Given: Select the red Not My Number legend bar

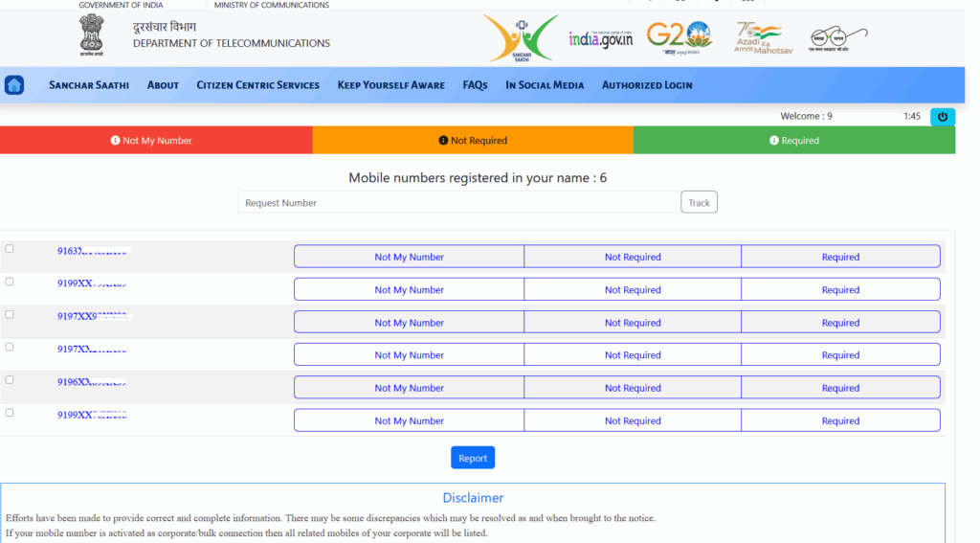Looking at the screenshot, I should pyautogui.click(x=156, y=141).
